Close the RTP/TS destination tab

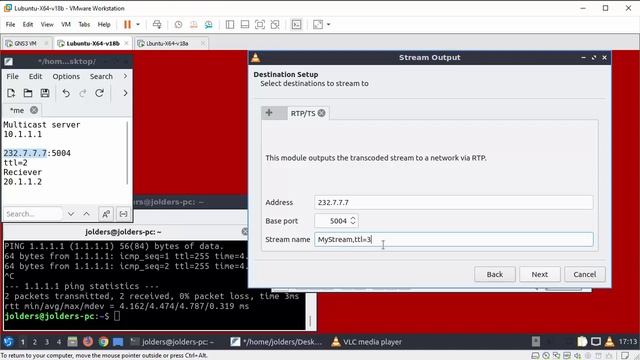(322, 113)
